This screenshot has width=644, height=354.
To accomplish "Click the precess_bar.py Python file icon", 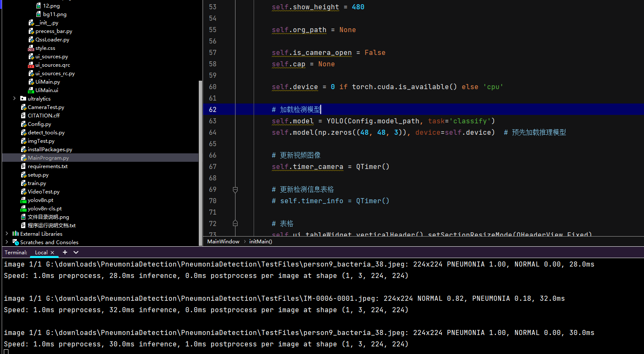I will pos(31,31).
